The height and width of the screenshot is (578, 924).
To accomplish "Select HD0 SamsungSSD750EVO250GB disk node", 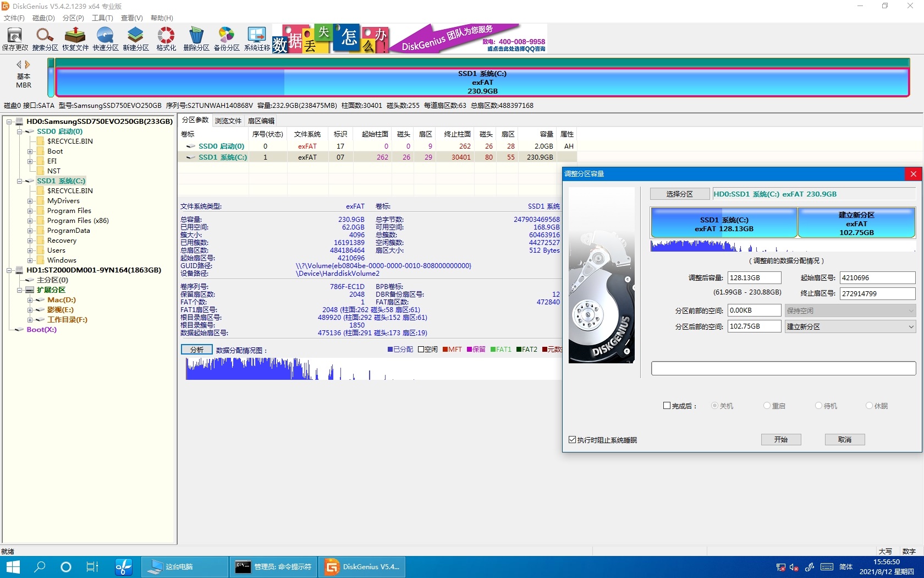I will pyautogui.click(x=100, y=121).
